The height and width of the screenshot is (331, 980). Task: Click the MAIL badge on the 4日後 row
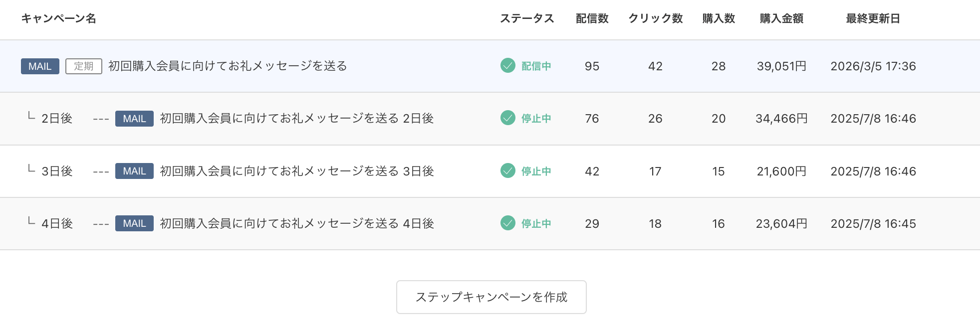133,224
